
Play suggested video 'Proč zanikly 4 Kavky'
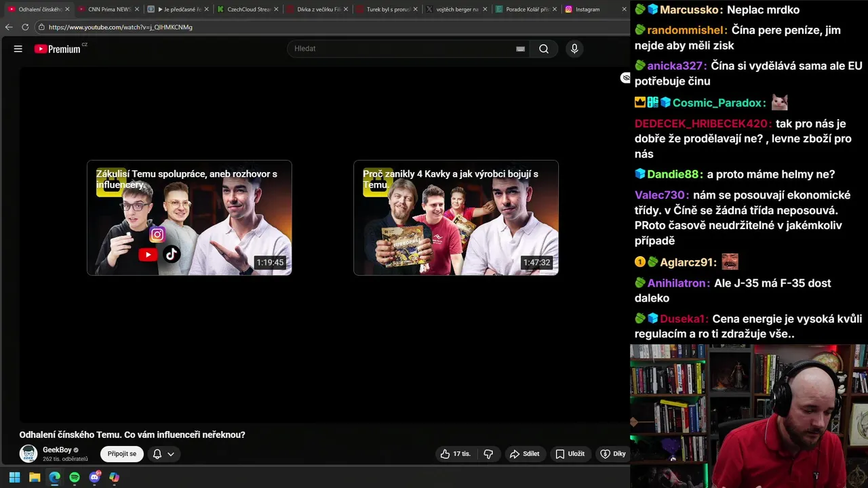pos(456,218)
